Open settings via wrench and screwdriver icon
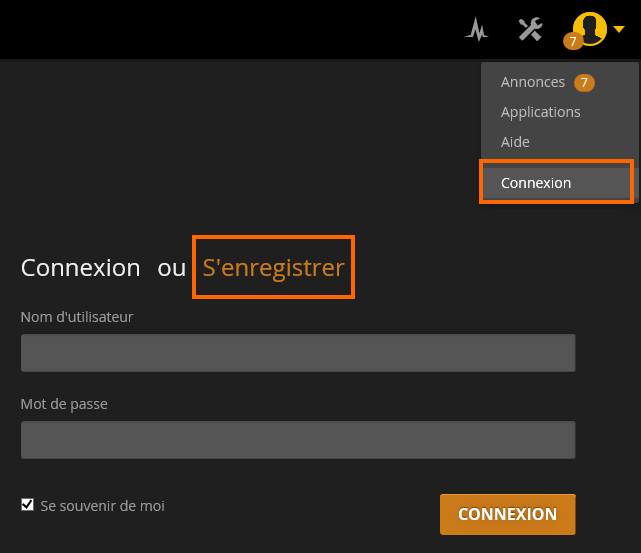The image size is (641, 553). point(530,29)
